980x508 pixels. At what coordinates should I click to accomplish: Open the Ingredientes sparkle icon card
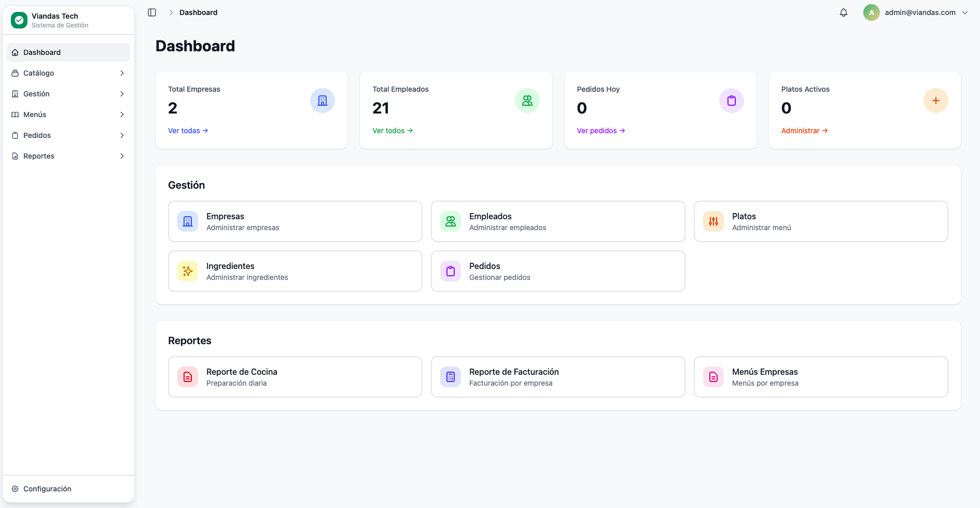188,271
